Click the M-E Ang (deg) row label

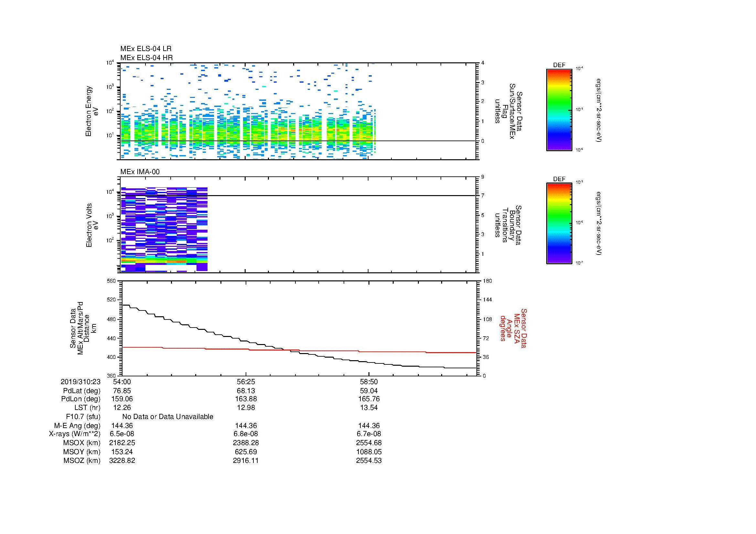77,426
